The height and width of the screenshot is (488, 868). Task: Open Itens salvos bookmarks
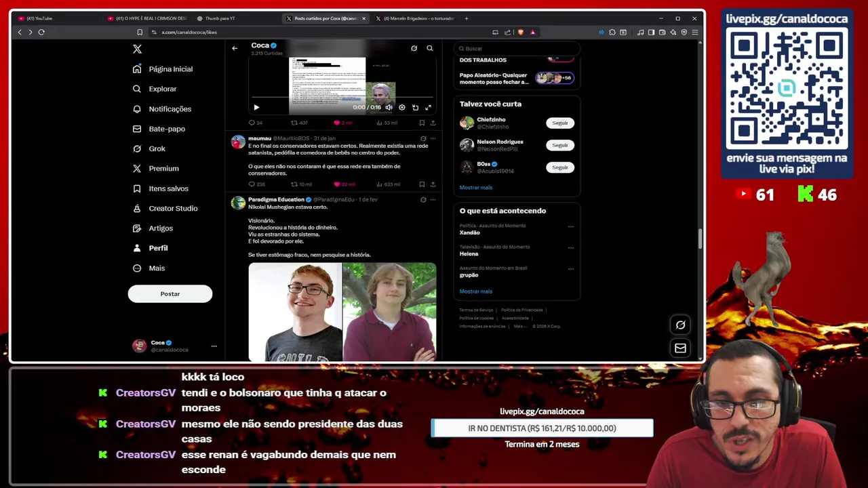pos(161,188)
